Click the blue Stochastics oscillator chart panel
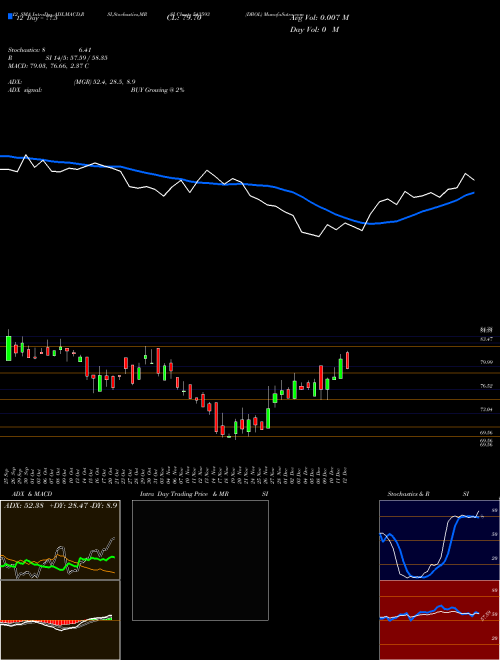Screen dimensions: 500x660 [439, 540]
